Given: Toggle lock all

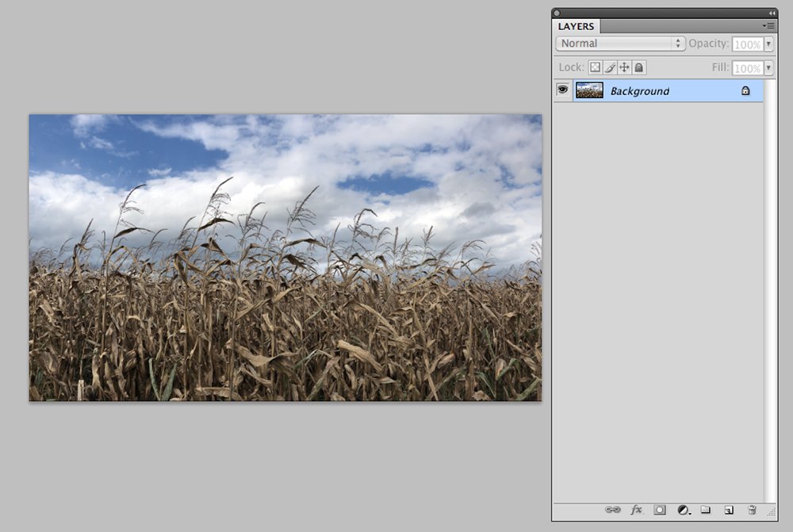Looking at the screenshot, I should [x=638, y=67].
